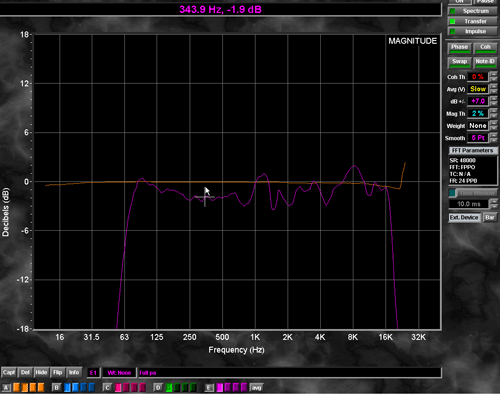Select the Transfer mode button
The width and height of the screenshot is (500, 394).
click(472, 21)
